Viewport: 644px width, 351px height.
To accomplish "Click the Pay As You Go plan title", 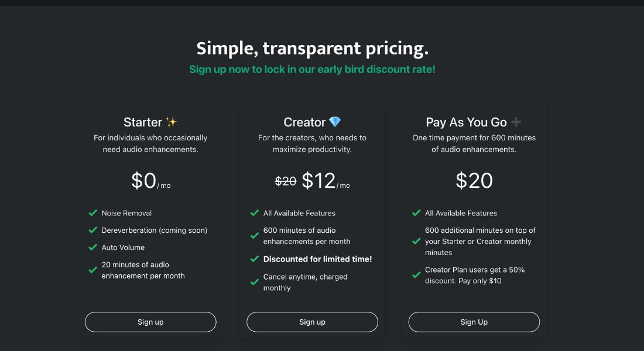I will (x=466, y=122).
